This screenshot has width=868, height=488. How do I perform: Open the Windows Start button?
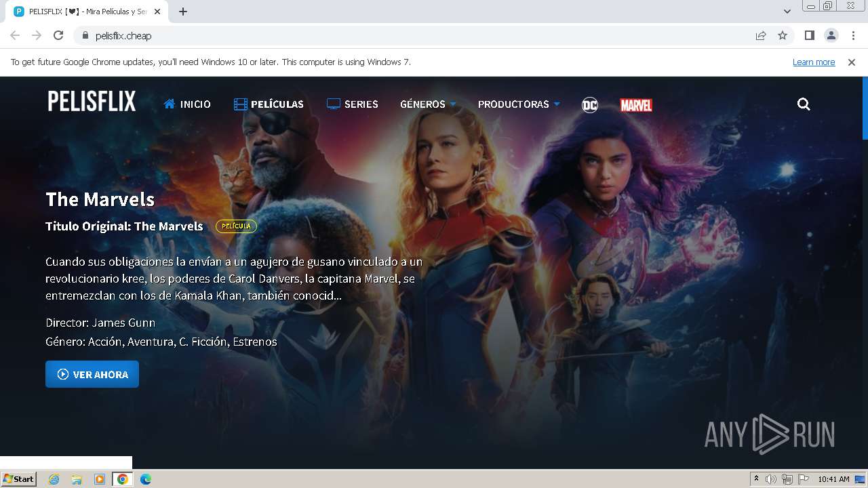[18, 479]
